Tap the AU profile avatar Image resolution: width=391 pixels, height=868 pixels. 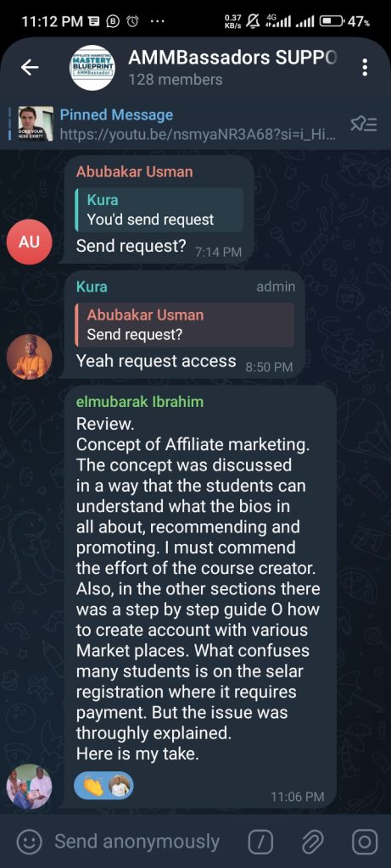[30, 242]
